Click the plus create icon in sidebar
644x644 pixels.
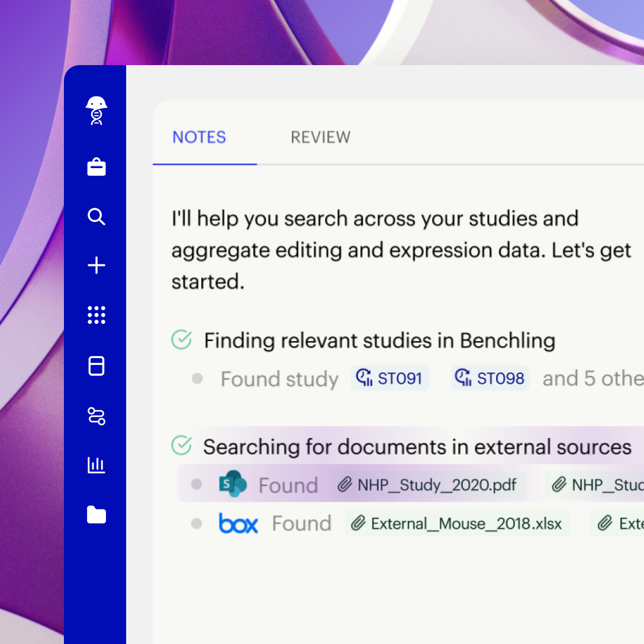click(96, 265)
